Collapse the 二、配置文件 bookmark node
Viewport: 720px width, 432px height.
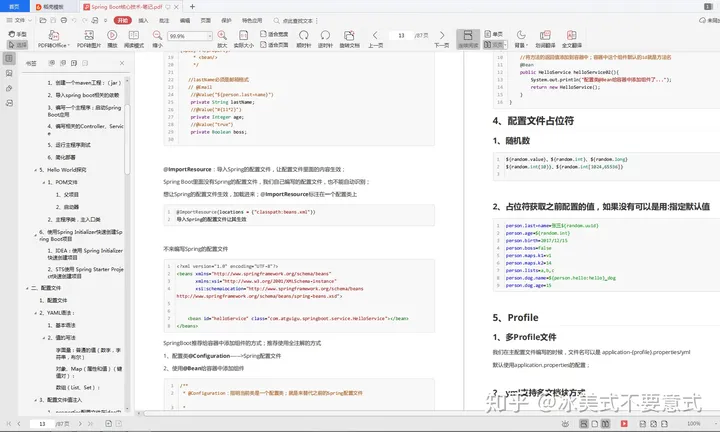tap(27, 288)
